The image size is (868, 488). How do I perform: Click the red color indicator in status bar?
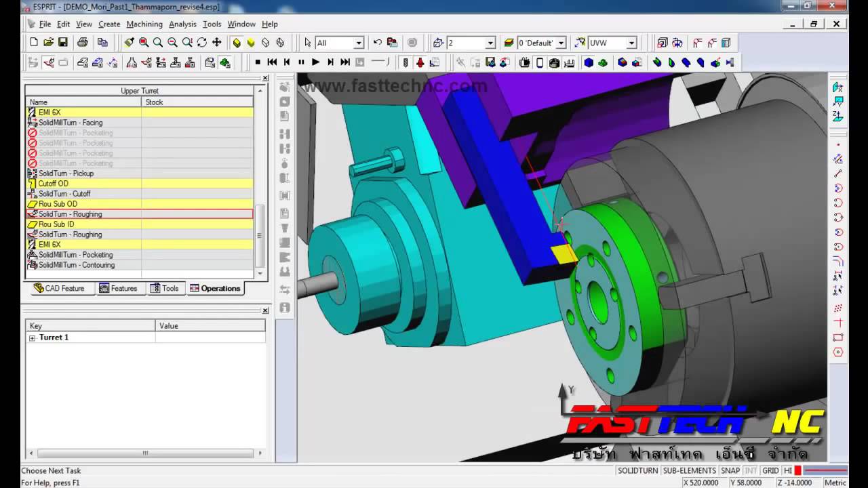tap(797, 470)
